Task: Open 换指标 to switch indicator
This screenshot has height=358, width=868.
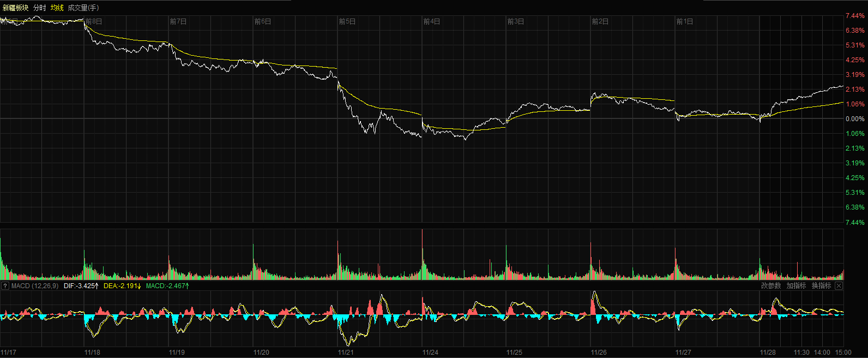Action: coord(821,286)
